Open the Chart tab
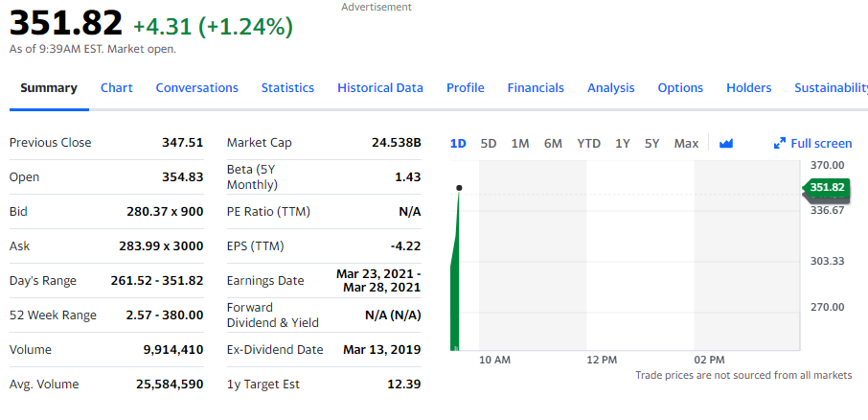The image size is (868, 420). tap(116, 88)
